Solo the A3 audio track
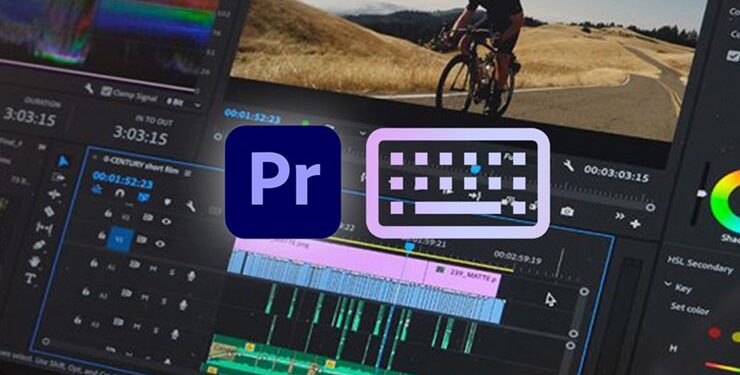 point(156,330)
